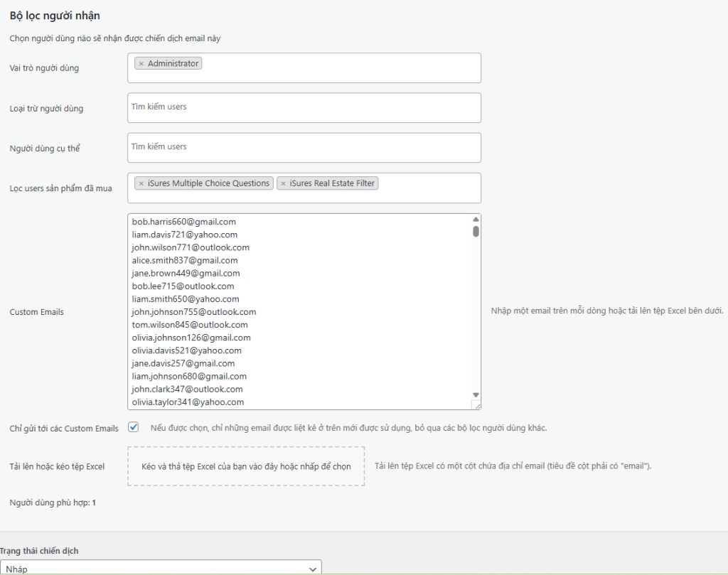This screenshot has height=575, width=728.
Task: Remove iSures Real Estate Filter tag
Action: pyautogui.click(x=284, y=183)
